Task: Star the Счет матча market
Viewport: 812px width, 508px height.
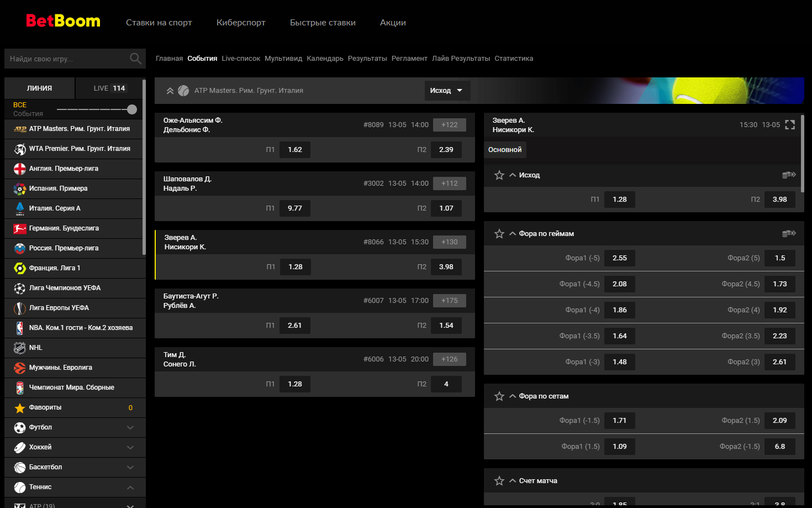Action: [499, 481]
